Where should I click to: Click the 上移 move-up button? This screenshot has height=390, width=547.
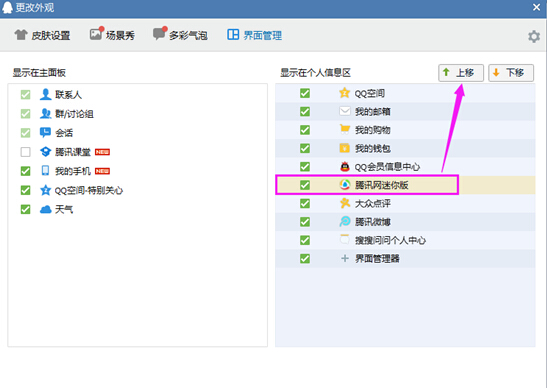click(x=461, y=73)
